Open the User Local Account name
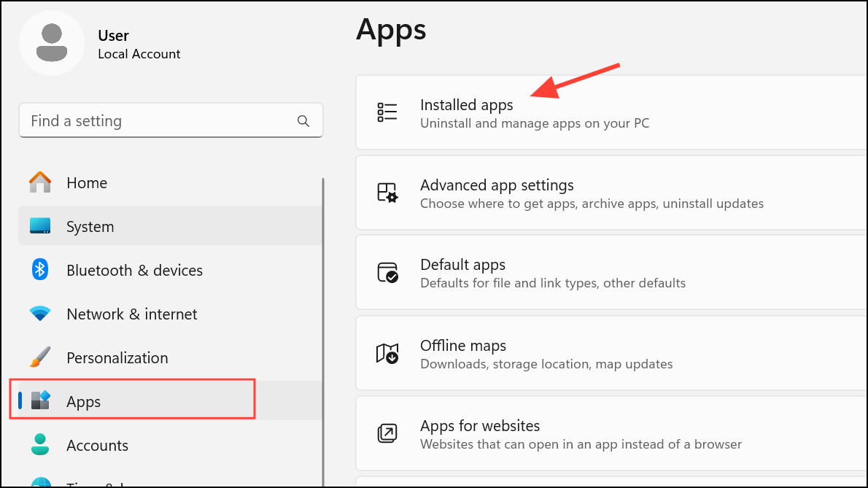This screenshot has height=488, width=868. point(139,44)
